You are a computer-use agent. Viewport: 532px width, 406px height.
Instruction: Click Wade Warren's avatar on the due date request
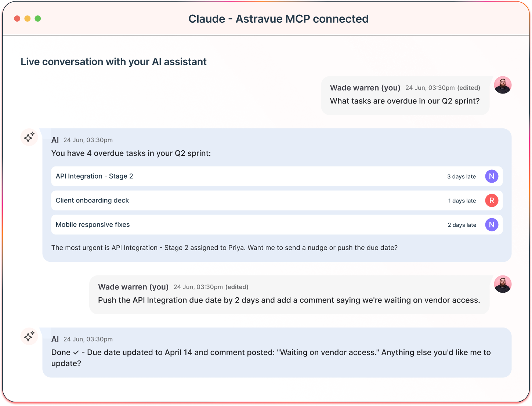(x=503, y=284)
